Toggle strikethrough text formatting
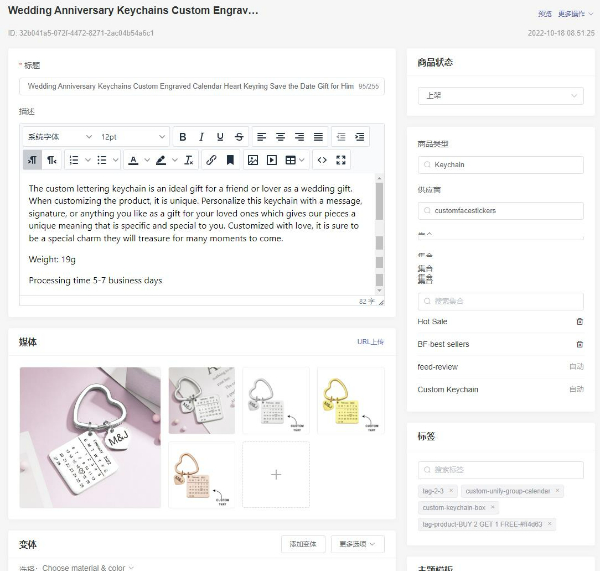The height and width of the screenshot is (571, 600). pyautogui.click(x=239, y=137)
